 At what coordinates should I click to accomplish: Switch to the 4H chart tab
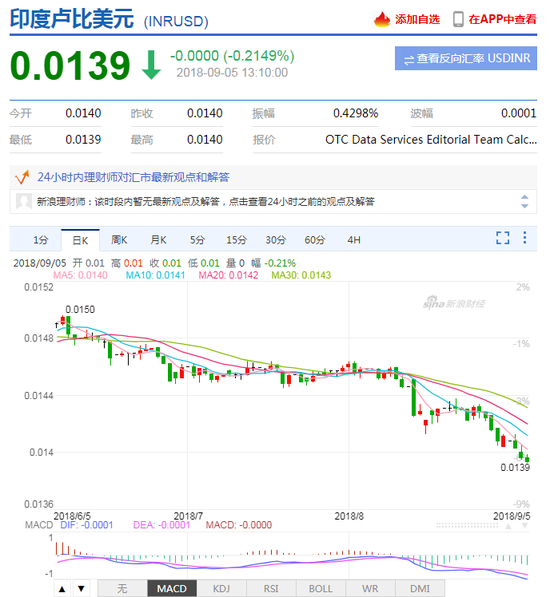point(354,240)
